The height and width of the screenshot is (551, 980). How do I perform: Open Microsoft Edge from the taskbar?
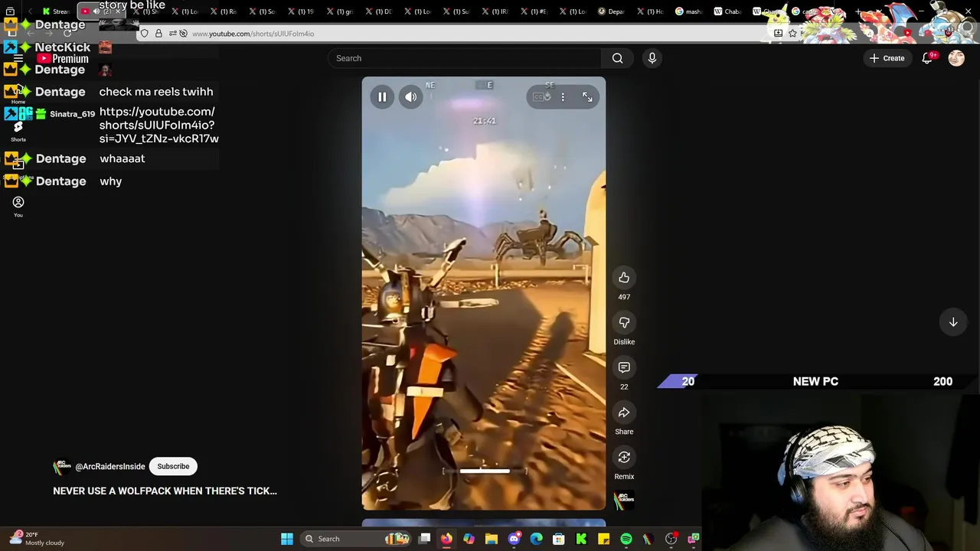pyautogui.click(x=536, y=539)
